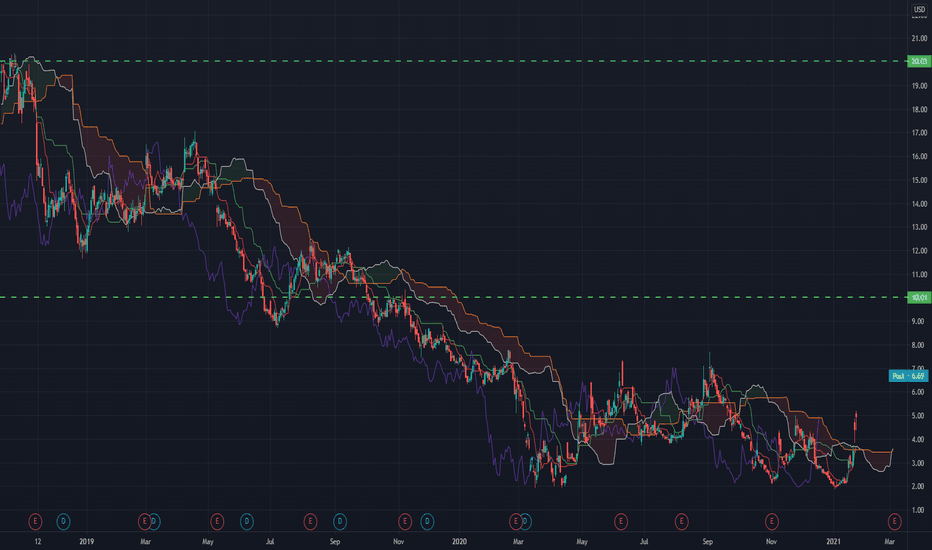Click the 12.00 price axis value

click(x=919, y=251)
